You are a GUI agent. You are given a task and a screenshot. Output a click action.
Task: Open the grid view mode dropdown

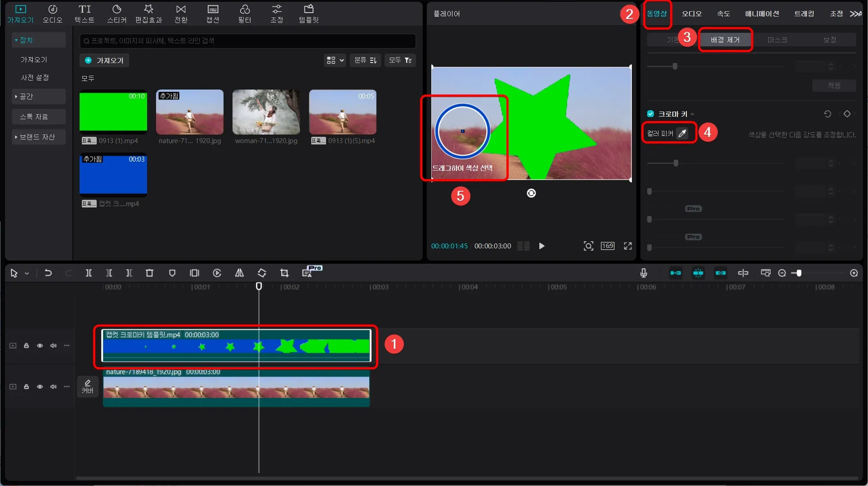coord(335,60)
